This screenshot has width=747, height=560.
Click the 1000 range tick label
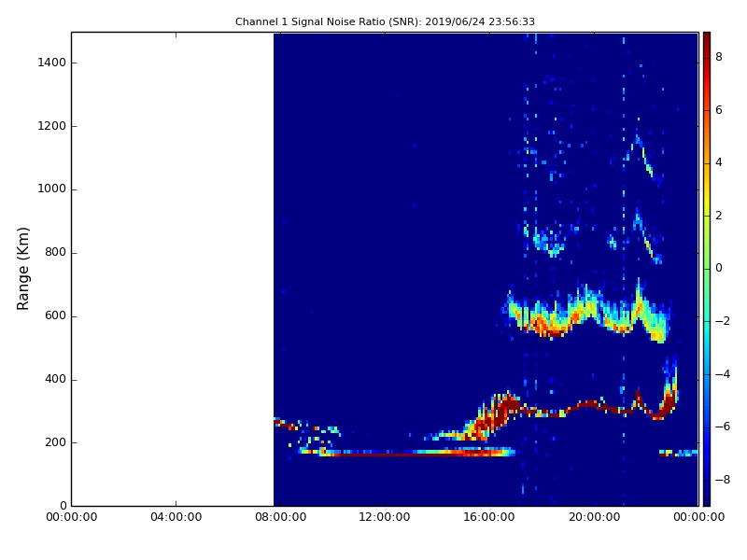[x=51, y=189]
